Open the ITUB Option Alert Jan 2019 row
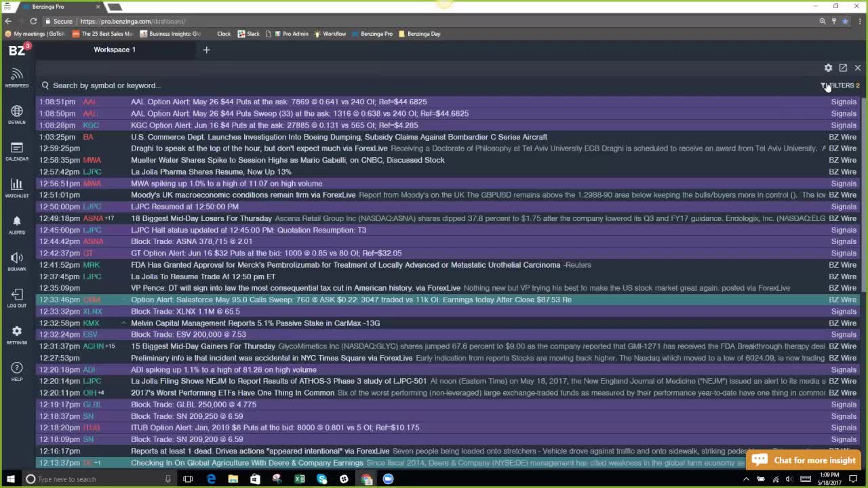This screenshot has height=488, width=868. 448,428
